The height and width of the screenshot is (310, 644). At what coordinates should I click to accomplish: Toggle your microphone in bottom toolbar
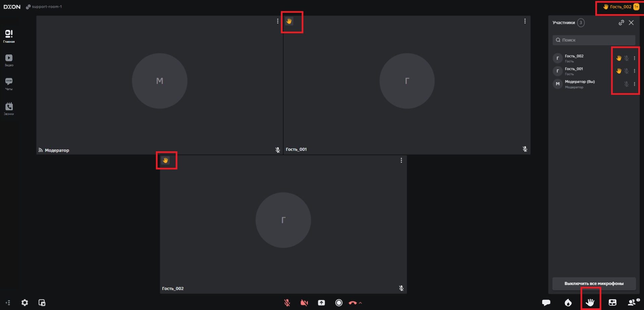(x=287, y=303)
